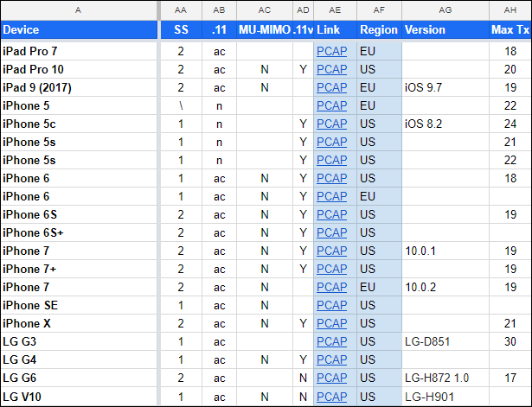Open the PCAP link for iPhone 5
The image size is (532, 407).
pos(331,105)
